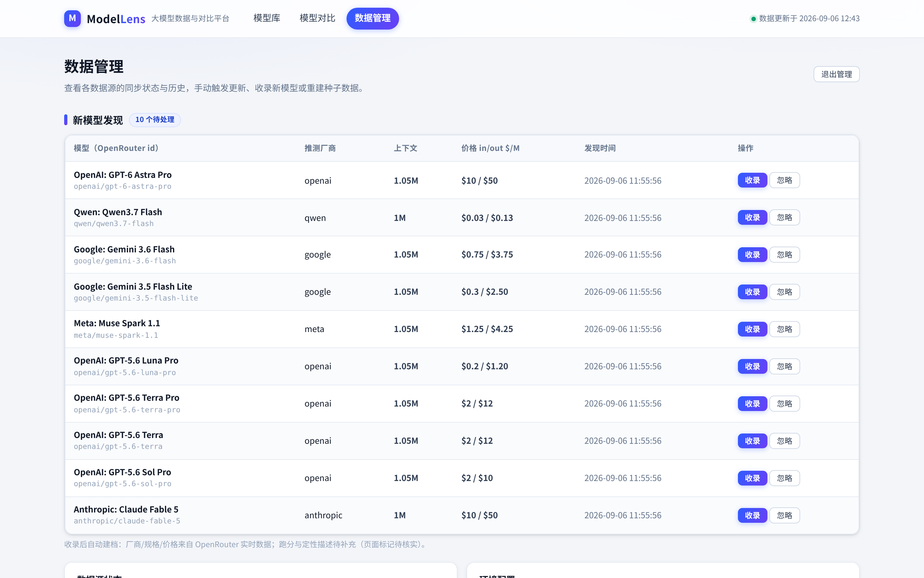The image size is (924, 578).
Task: Ignore the Gemini 3.6 Flash model
Action: (784, 255)
